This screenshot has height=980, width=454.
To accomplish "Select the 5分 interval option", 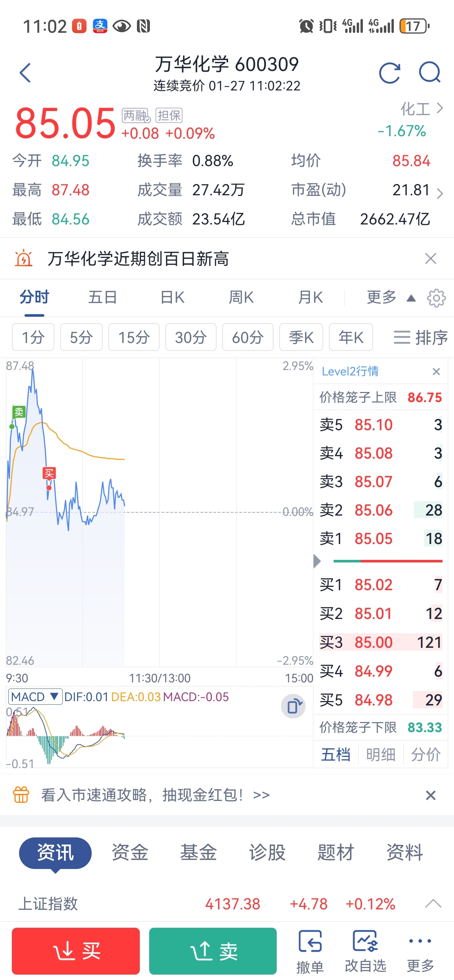I will coord(81,337).
